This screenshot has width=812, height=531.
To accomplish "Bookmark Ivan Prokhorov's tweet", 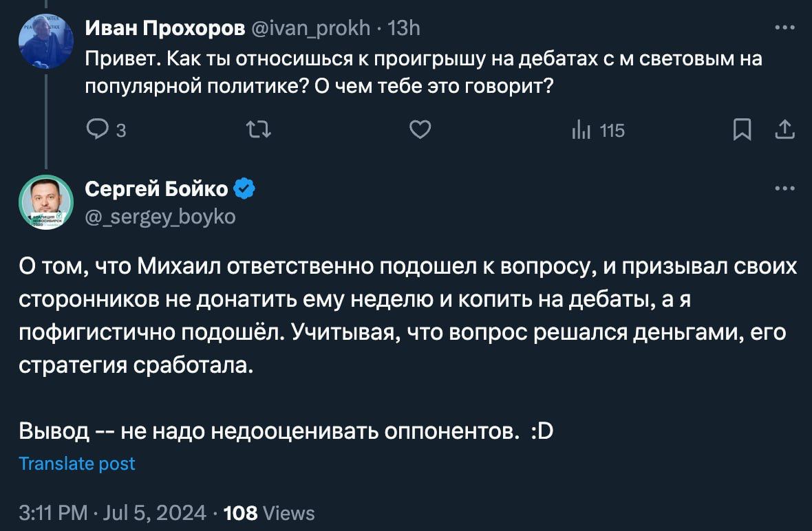I will click(741, 129).
